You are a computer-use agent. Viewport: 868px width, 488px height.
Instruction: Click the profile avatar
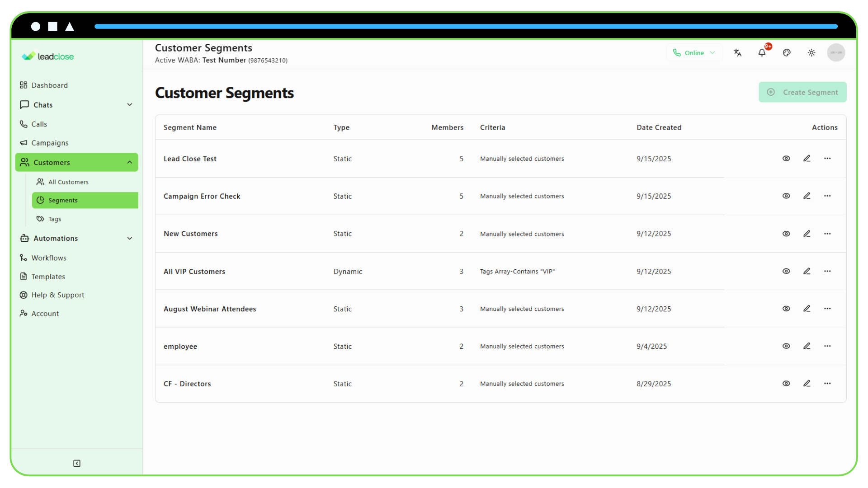pyautogui.click(x=836, y=52)
